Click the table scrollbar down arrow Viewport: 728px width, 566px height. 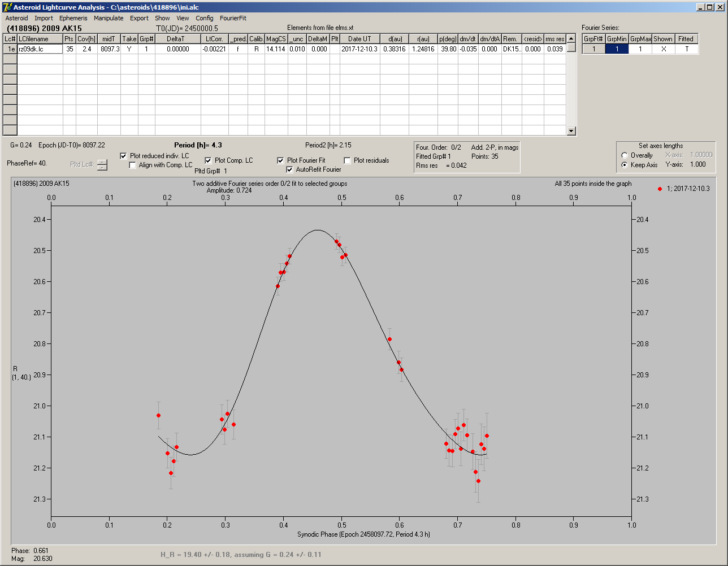click(571, 131)
